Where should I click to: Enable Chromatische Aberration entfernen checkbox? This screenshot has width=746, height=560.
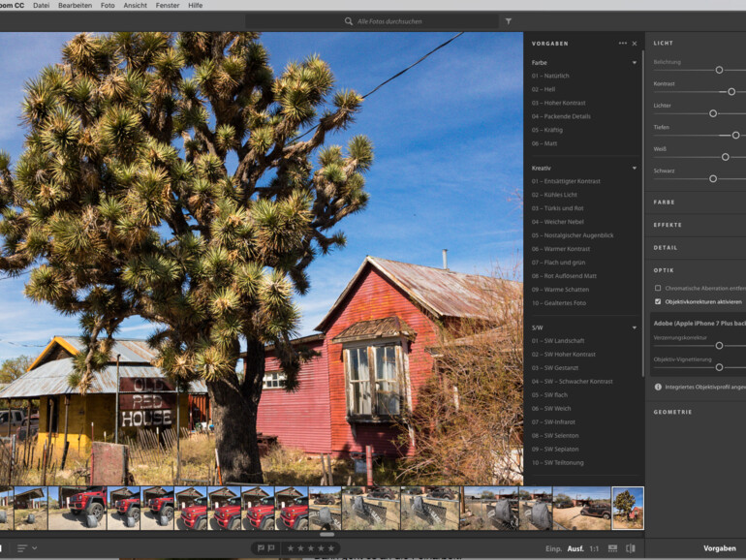(658, 288)
